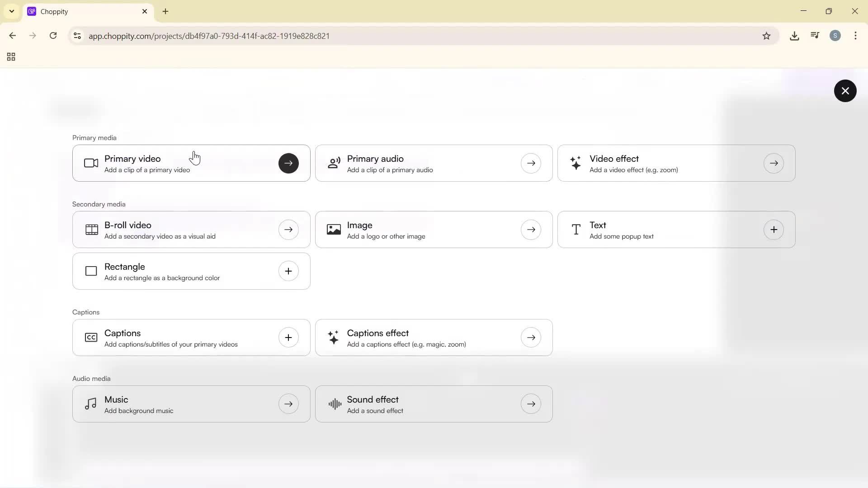Click the Captions CC icon
The height and width of the screenshot is (488, 868).
[x=90, y=337]
